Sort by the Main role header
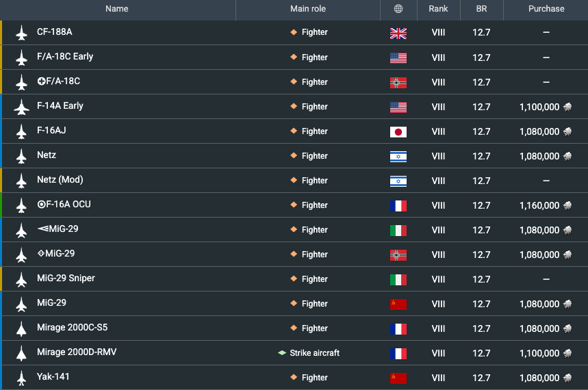 [308, 9]
